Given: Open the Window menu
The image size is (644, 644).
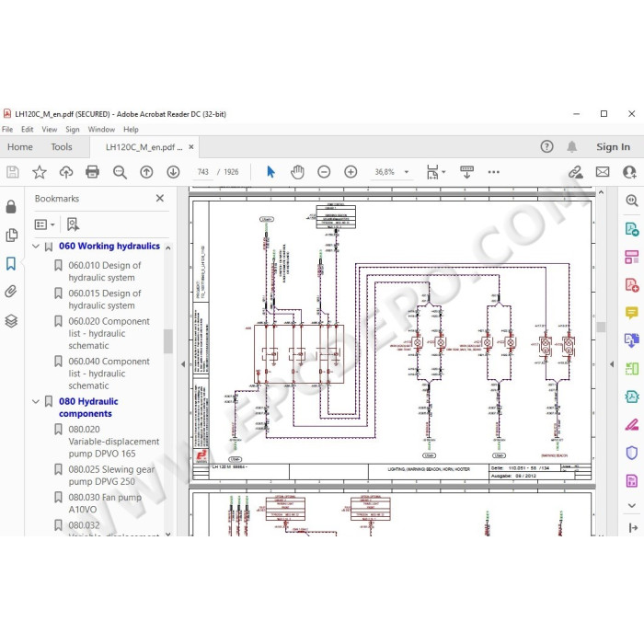Looking at the screenshot, I should click(x=101, y=130).
